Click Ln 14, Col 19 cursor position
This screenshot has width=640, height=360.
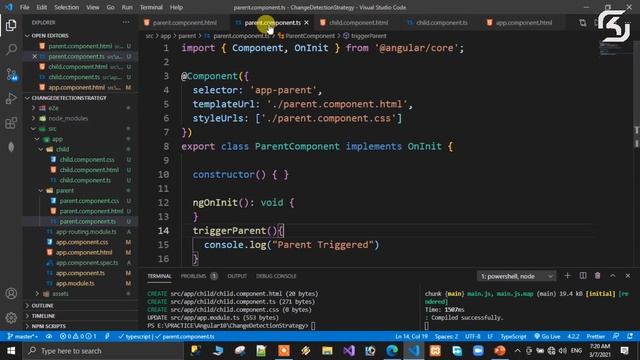pos(411,336)
